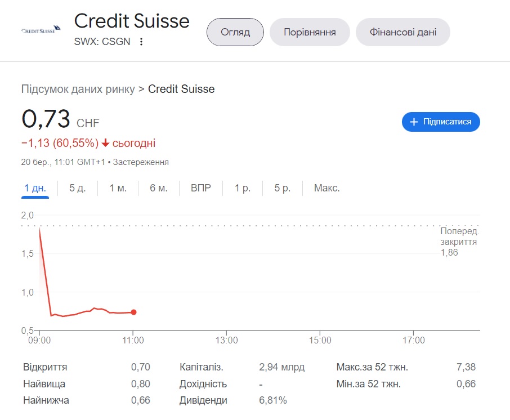The width and height of the screenshot is (510, 420).
Task: Click the Credit Suisse logo icon
Action: [41, 30]
